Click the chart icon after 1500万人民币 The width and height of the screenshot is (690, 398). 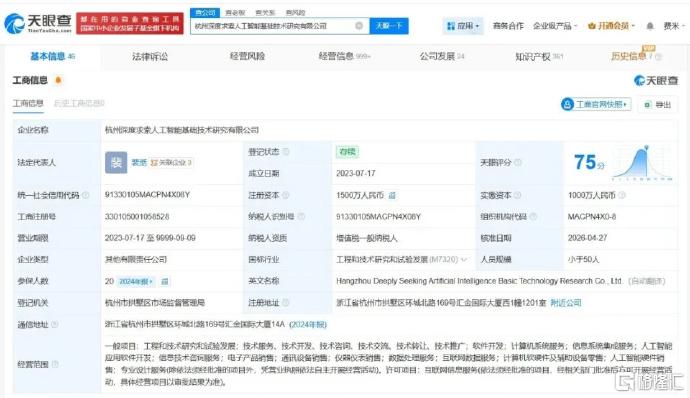[392, 195]
